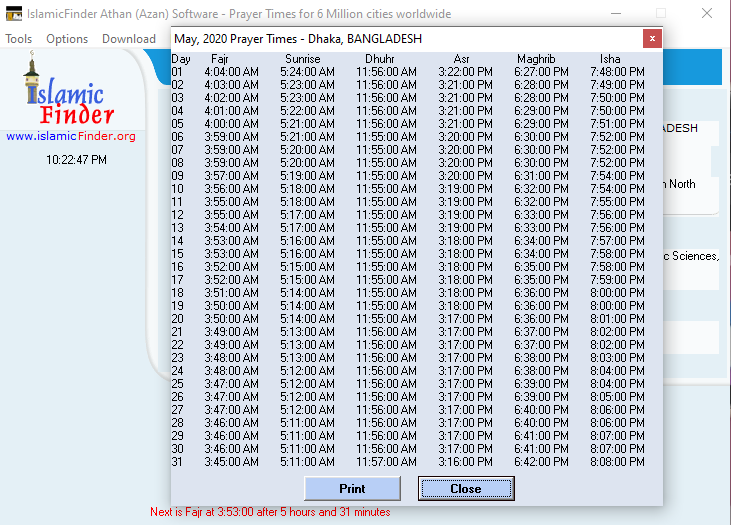Screen dimensions: 731x525
Task: Click the Maghrib column header
Action: [x=536, y=59]
